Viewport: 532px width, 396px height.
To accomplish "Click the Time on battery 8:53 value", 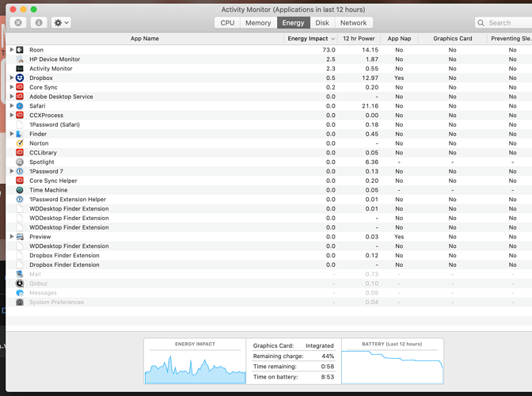I will [328, 377].
